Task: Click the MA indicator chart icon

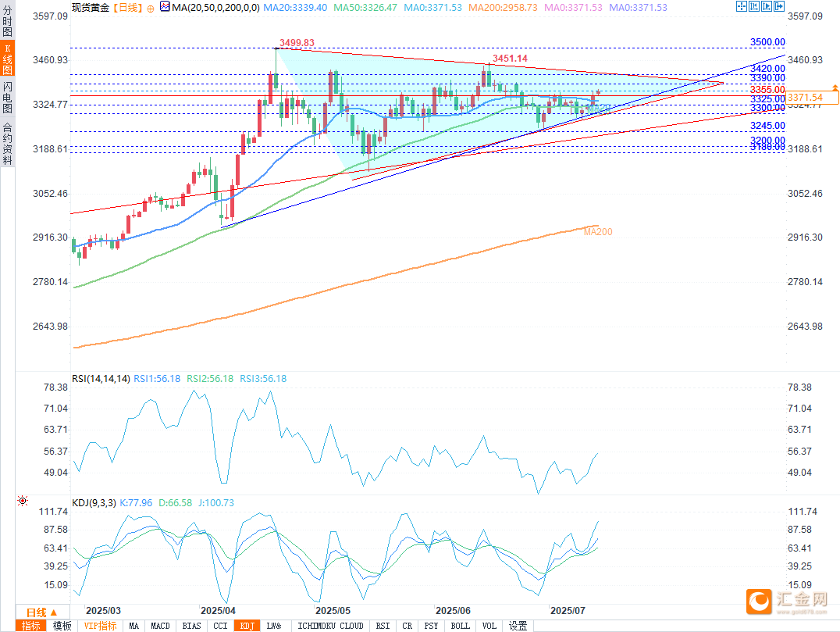Action: pos(165,6)
